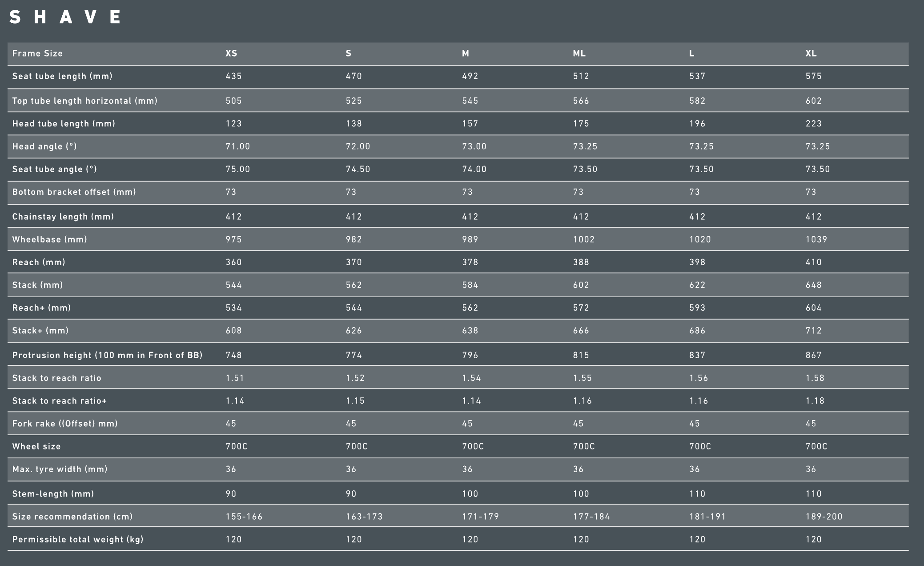Screen dimensions: 924x566
Task: Select the Fork rake row label
Action: click(65, 424)
